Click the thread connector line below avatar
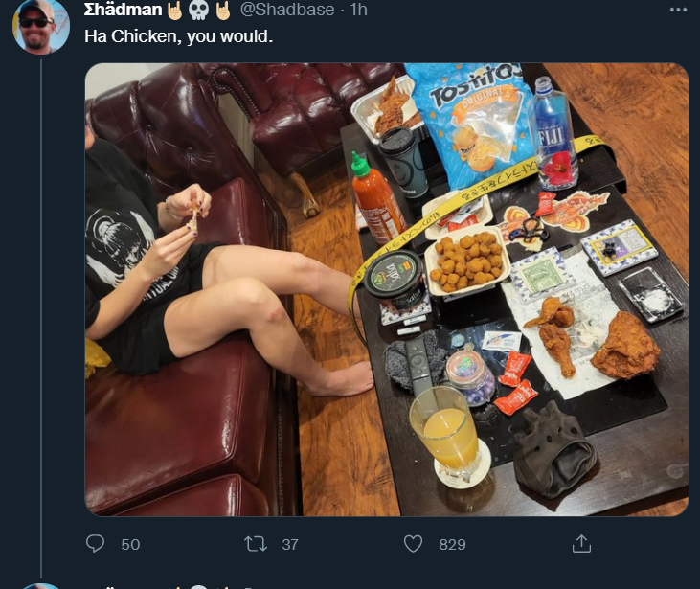 pyautogui.click(x=41, y=318)
